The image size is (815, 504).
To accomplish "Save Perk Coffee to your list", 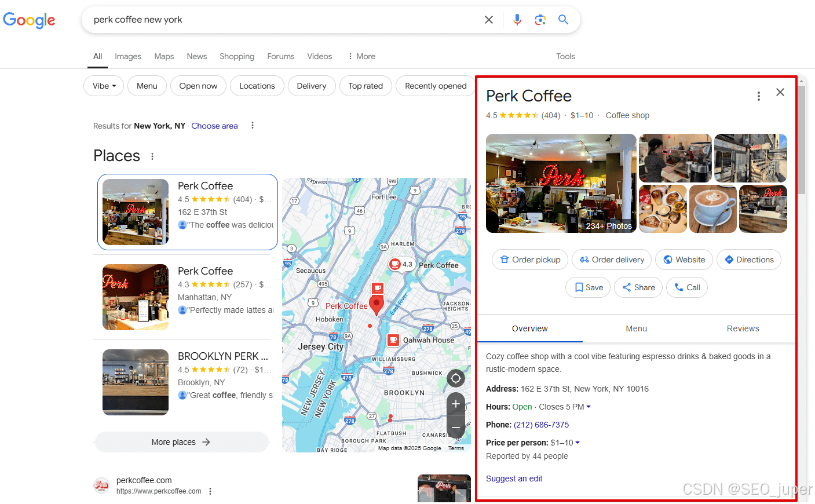I will (x=588, y=287).
